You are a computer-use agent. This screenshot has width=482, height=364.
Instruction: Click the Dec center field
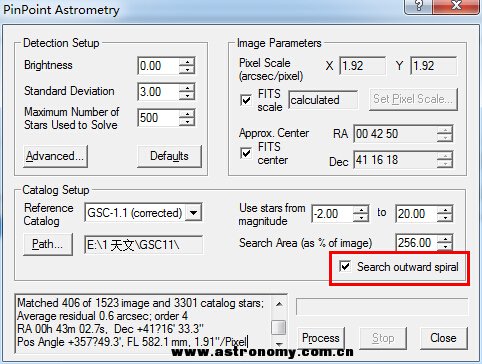(x=396, y=160)
